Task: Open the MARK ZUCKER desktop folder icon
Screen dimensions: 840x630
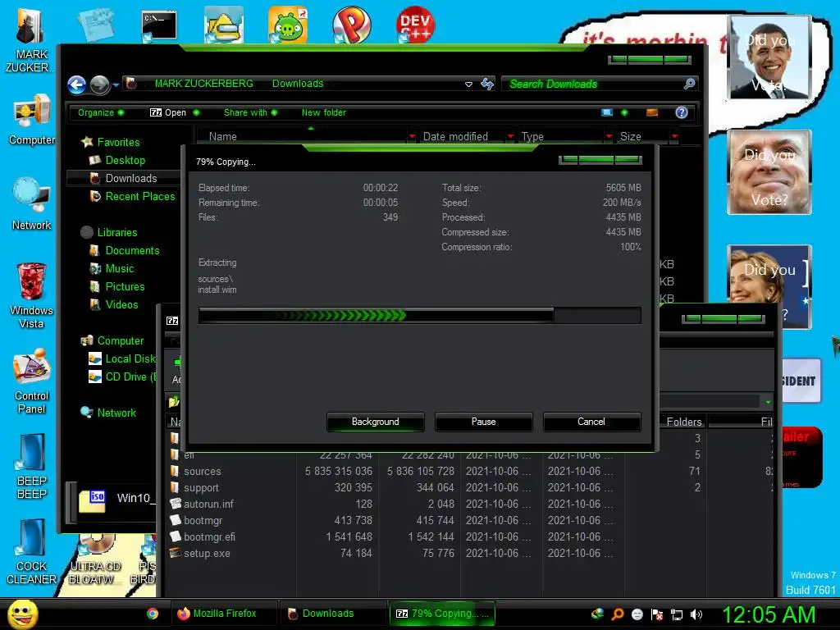Action: coord(30,40)
